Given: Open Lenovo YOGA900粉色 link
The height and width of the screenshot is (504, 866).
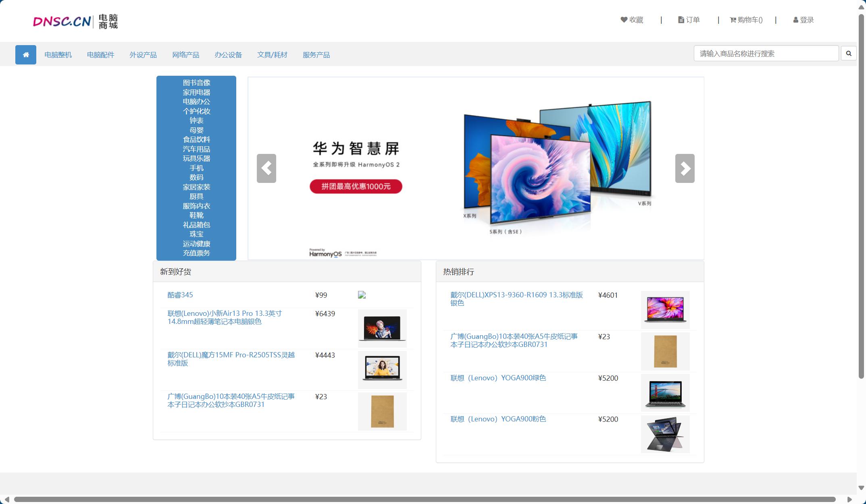Looking at the screenshot, I should point(498,419).
